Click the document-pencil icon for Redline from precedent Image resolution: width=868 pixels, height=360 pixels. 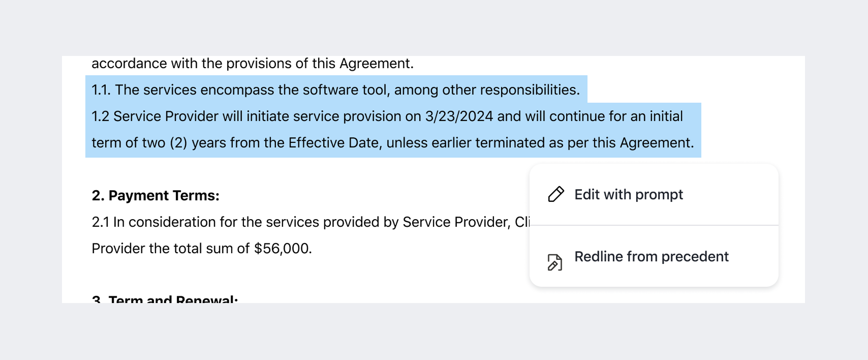[555, 262]
